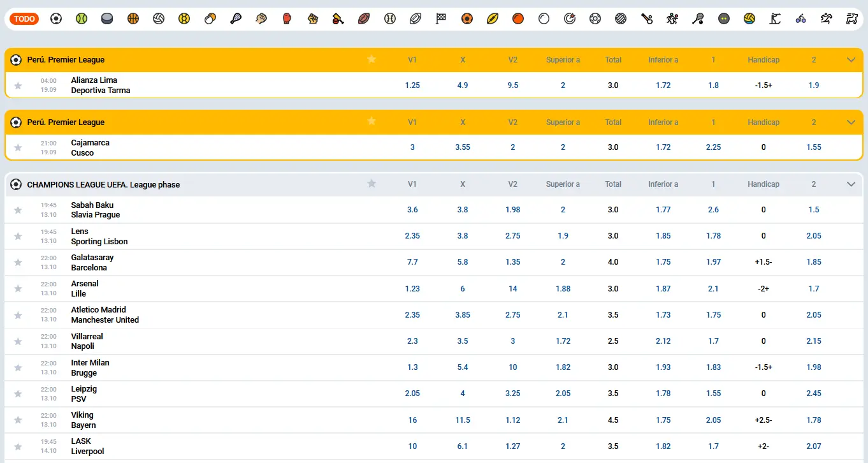The image size is (868, 463).
Task: Select the soccer ball sport tab
Action: 56,19
